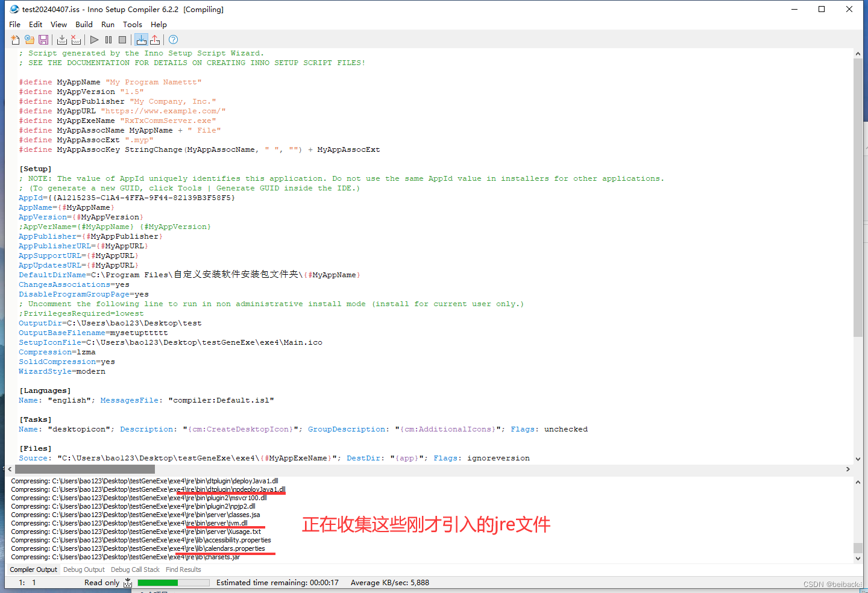This screenshot has height=593, width=868.
Task: Click the classes.jsa output line
Action: tap(136, 515)
